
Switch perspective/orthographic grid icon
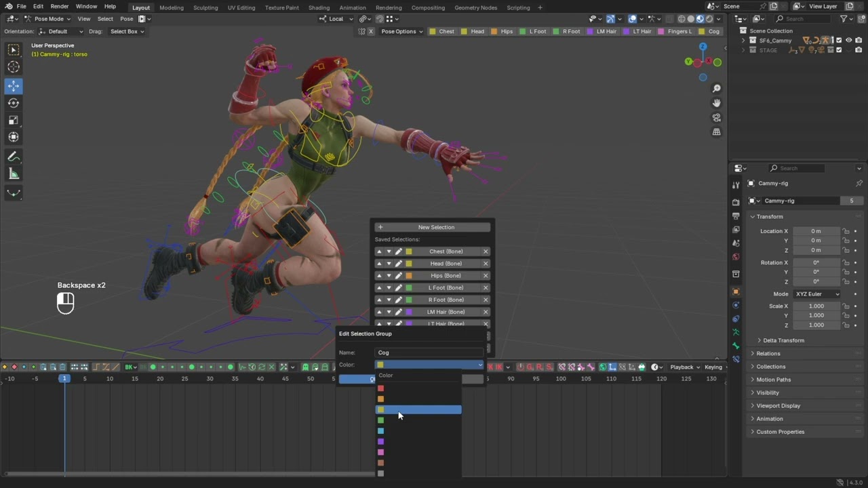coord(716,132)
